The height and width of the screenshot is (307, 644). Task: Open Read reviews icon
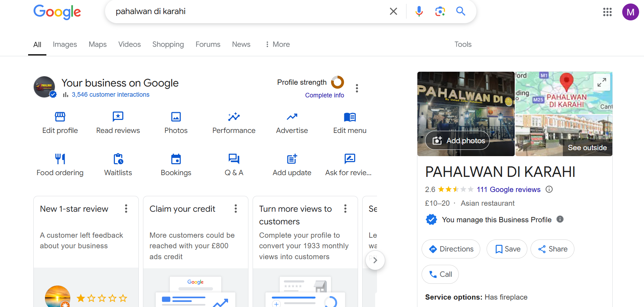click(x=118, y=117)
